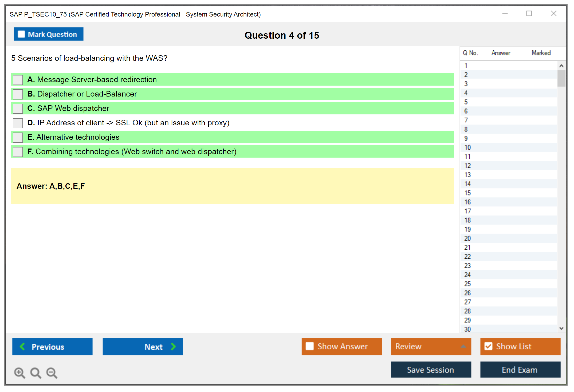Open the Review dropdown menu
The height and width of the screenshot is (392, 574).
coord(463,346)
